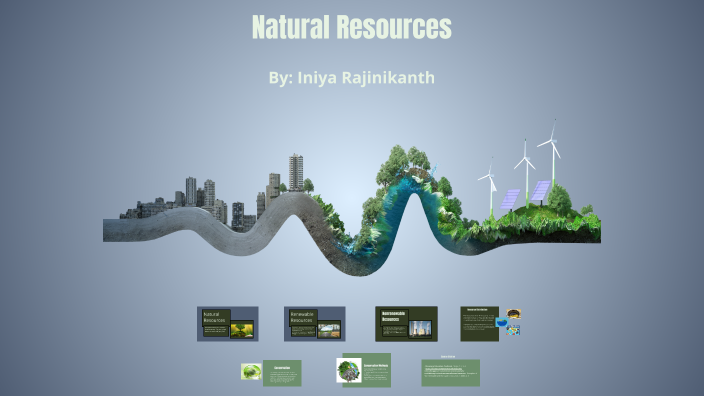Click the city-to-nature wave illustration
The width and height of the screenshot is (704, 396).
(x=352, y=198)
